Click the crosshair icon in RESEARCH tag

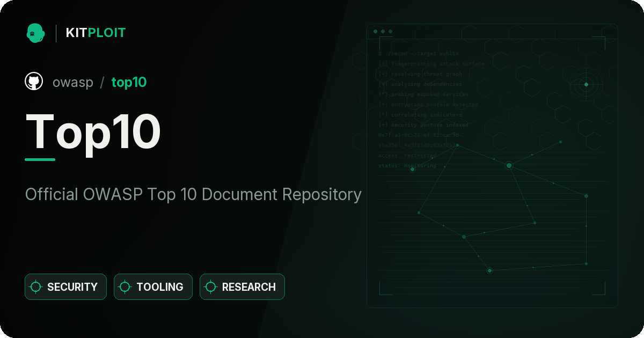211,287
